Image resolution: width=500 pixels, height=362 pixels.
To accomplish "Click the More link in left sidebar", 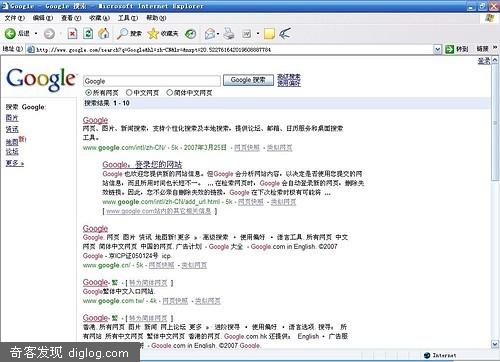I will point(15,163).
